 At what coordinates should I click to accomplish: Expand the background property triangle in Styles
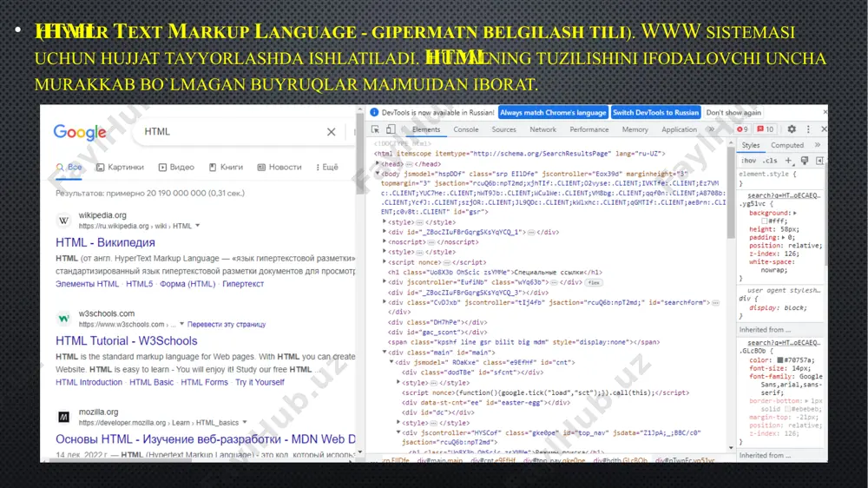pos(795,213)
